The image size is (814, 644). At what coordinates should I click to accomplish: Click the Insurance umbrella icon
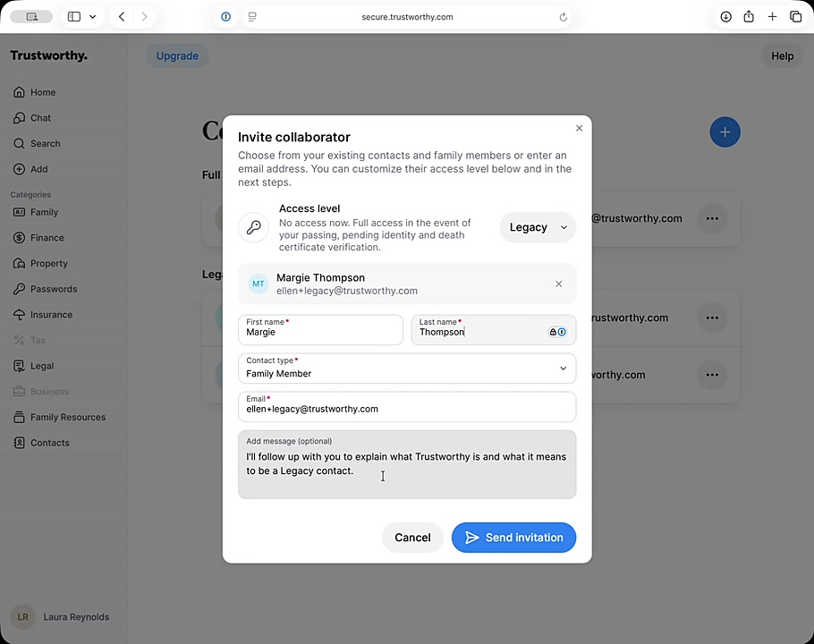[19, 315]
